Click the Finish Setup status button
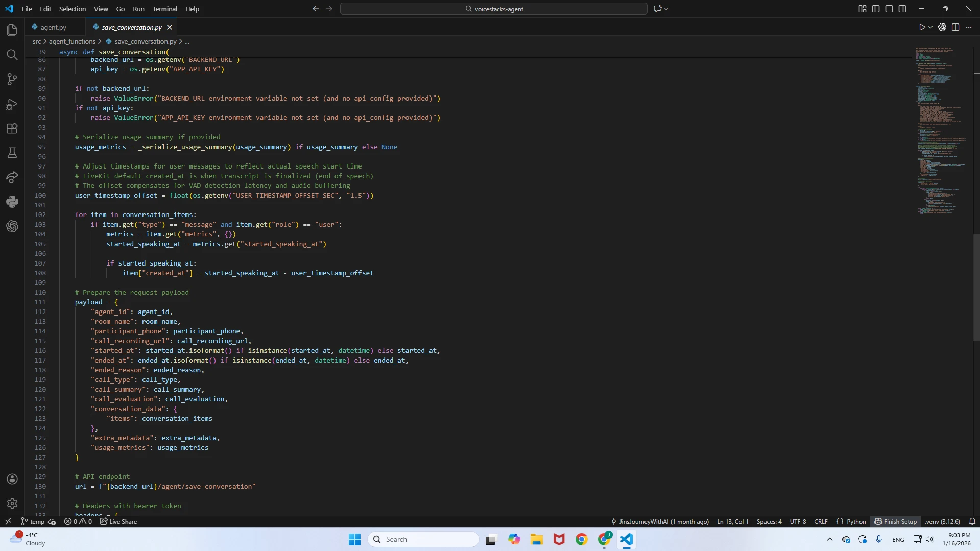The image size is (980, 551). (x=896, y=521)
